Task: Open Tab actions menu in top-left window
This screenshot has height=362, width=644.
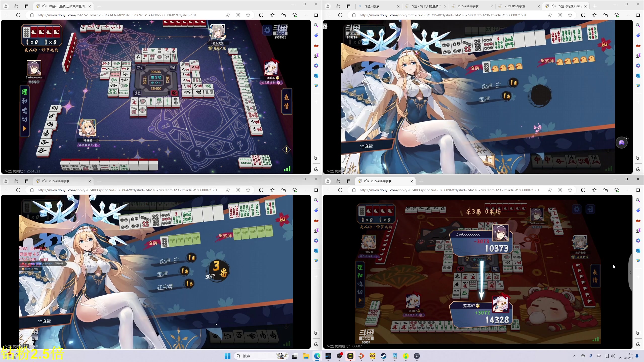Action: pos(26,6)
